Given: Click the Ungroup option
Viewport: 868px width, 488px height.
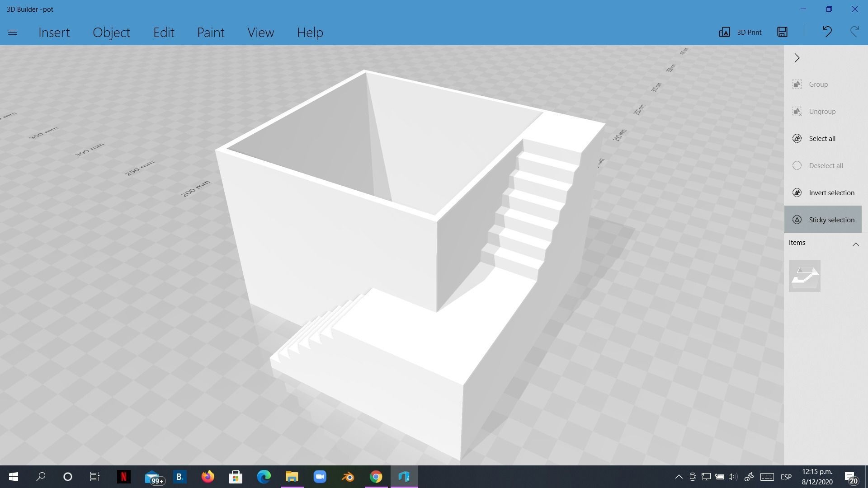Looking at the screenshot, I should (x=823, y=112).
